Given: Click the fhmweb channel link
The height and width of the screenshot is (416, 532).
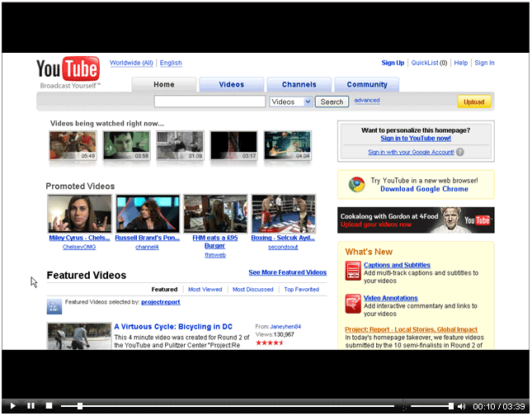Looking at the screenshot, I should point(215,255).
